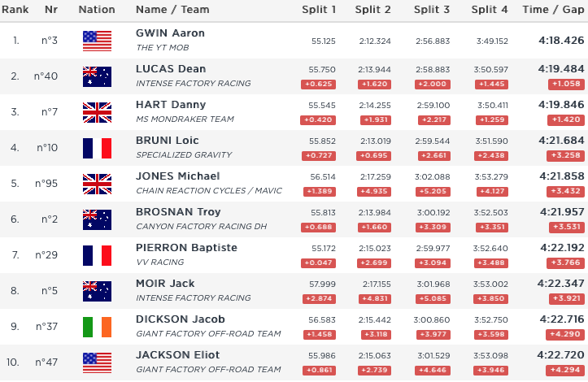The image size is (588, 382).
Task: Click the Australian flag beside LUCAS Dean
Action: click(97, 76)
